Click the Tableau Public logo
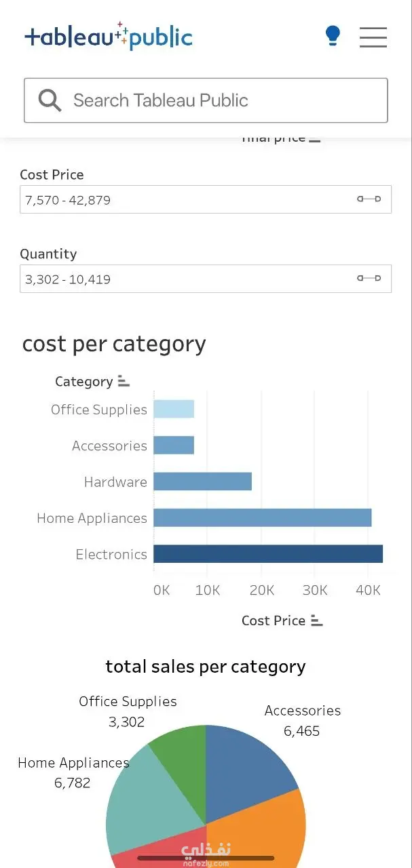Image resolution: width=412 pixels, height=868 pixels. (x=109, y=36)
